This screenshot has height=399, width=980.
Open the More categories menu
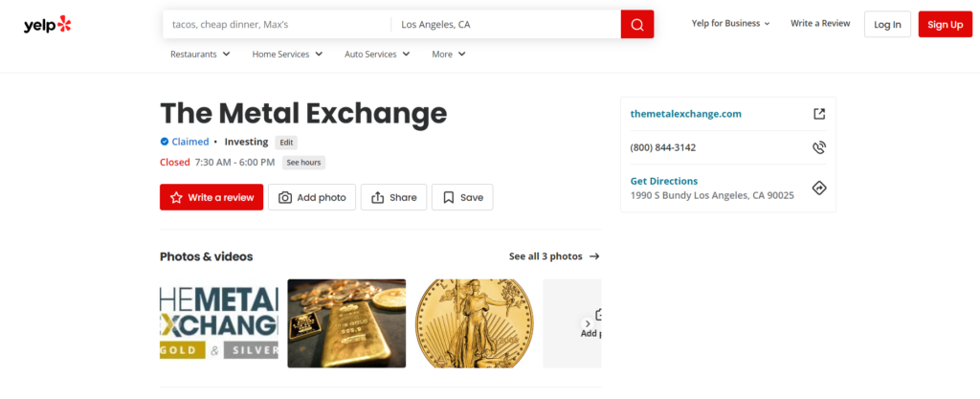point(448,55)
